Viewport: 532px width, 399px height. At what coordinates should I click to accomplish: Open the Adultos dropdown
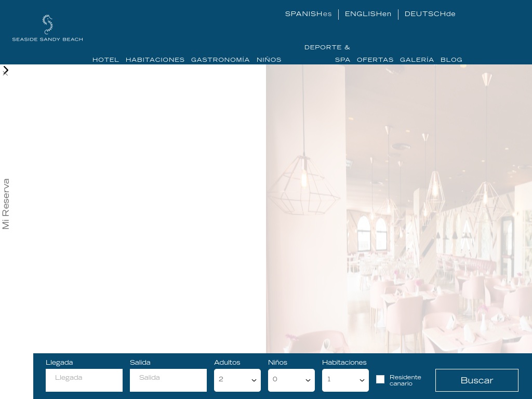[x=237, y=380]
